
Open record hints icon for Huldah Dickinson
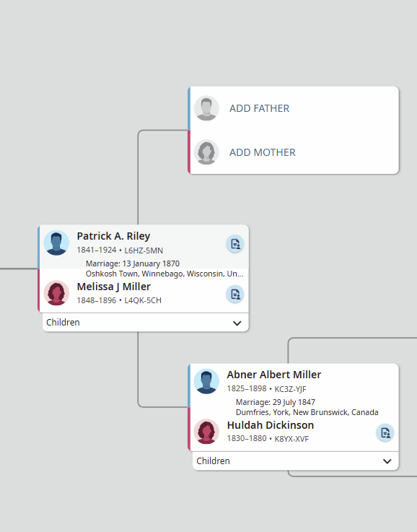pyautogui.click(x=385, y=432)
